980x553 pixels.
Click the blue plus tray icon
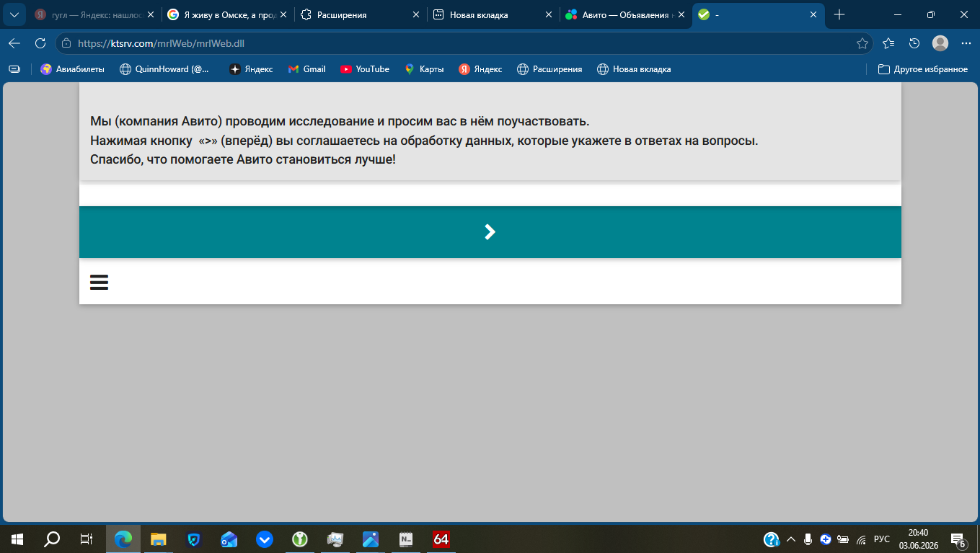pos(826,539)
